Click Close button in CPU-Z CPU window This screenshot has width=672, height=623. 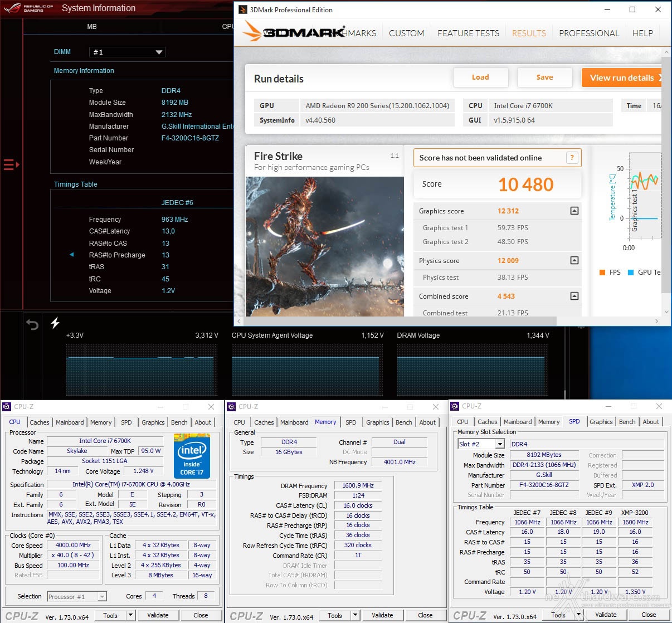[x=201, y=615]
